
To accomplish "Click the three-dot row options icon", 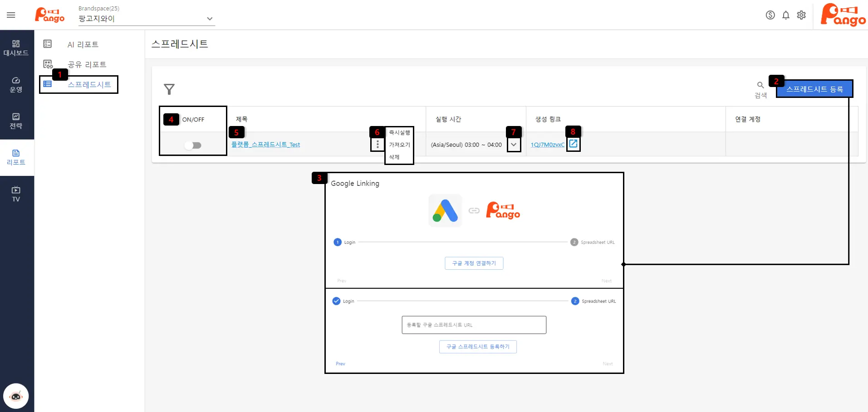I will click(x=378, y=145).
